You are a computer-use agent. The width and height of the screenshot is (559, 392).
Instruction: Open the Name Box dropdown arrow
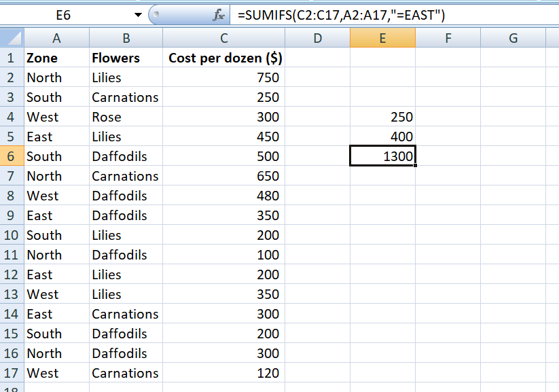tap(138, 13)
